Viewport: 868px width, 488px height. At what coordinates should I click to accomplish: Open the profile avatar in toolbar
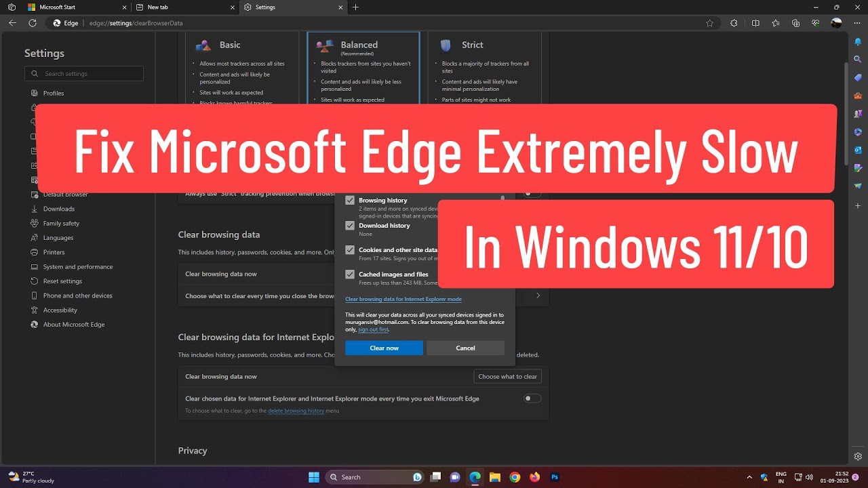[x=836, y=23]
